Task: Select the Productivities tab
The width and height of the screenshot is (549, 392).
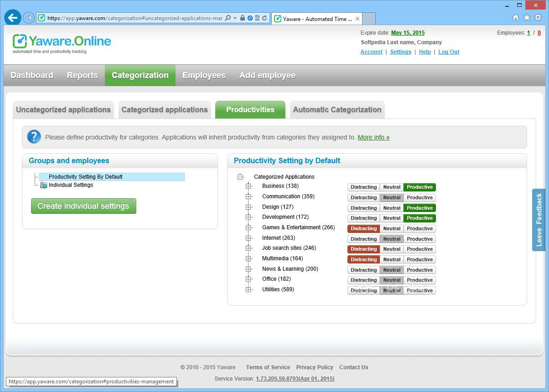Action: point(250,109)
